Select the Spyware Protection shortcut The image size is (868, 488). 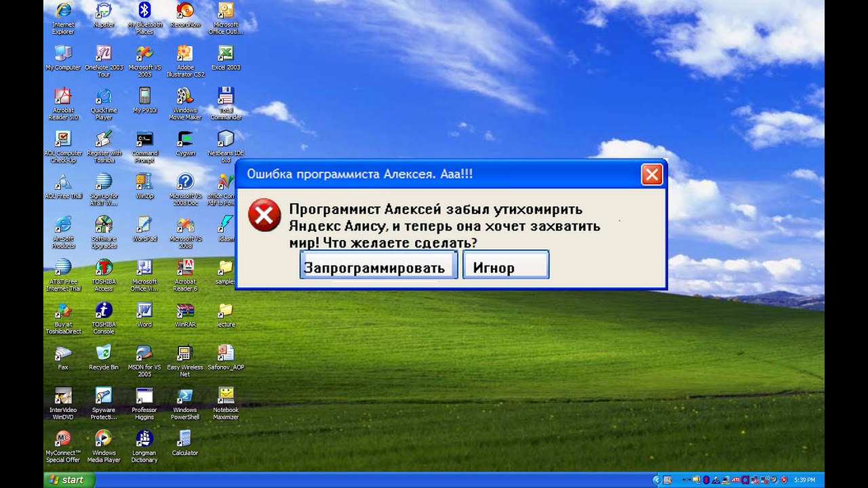(104, 403)
